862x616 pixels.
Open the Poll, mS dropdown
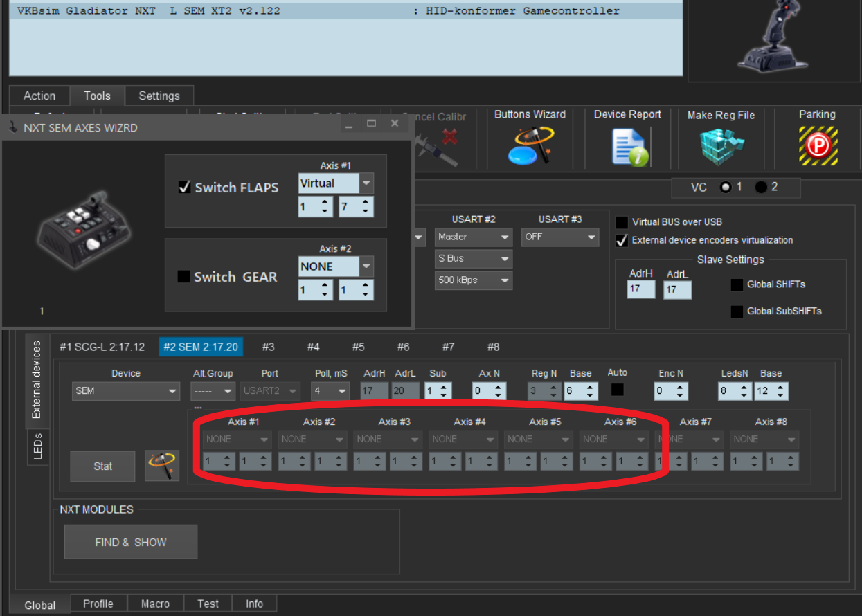coord(330,391)
